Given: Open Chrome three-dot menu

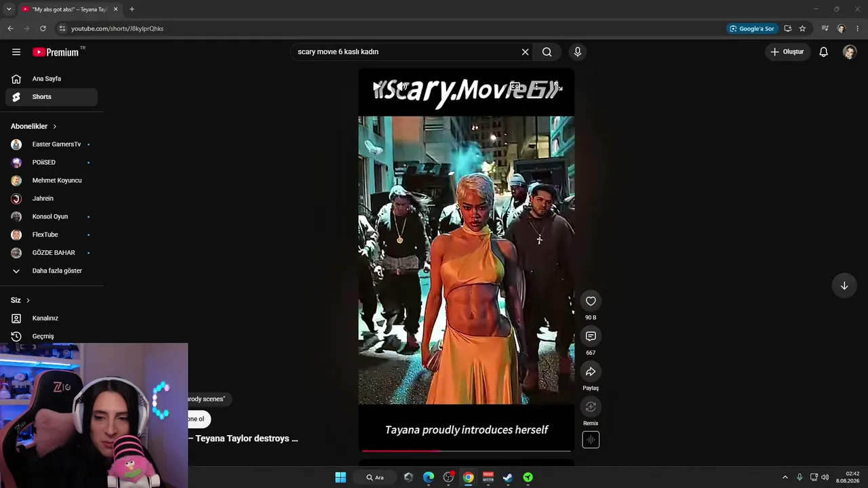Looking at the screenshot, I should (x=857, y=28).
